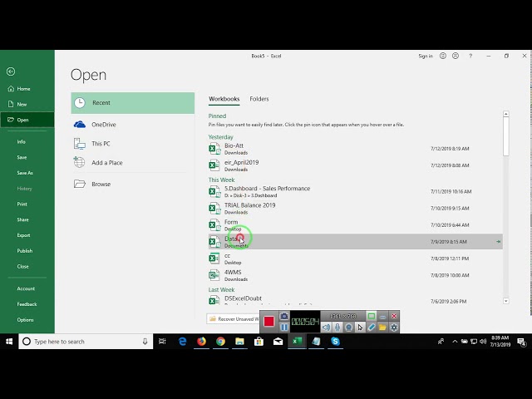This screenshot has height=399, width=532.
Task: Open the Bio-Att workbook
Action: (x=355, y=149)
